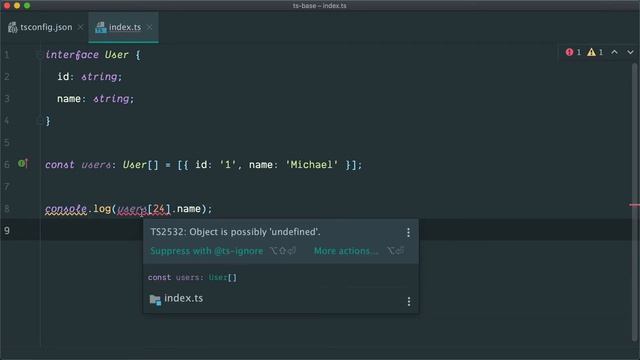The width and height of the screenshot is (640, 360).
Task: Open the options menu beside index.ts
Action: [409, 302]
